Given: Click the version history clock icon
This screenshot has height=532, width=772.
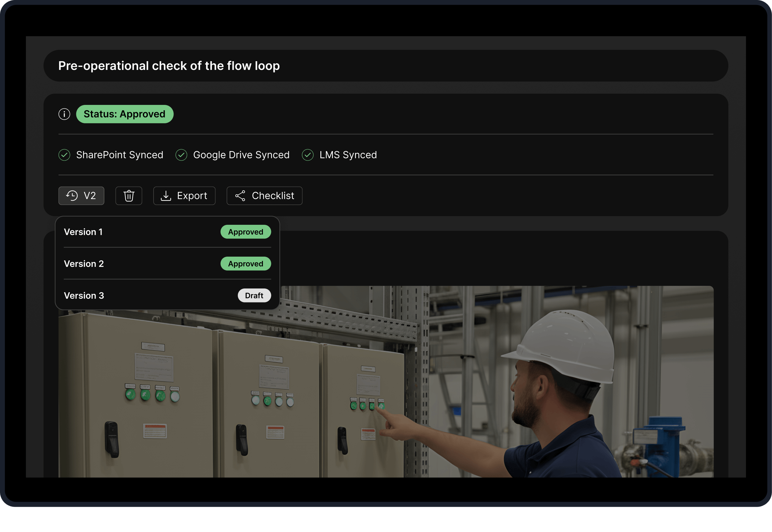Looking at the screenshot, I should coord(72,196).
